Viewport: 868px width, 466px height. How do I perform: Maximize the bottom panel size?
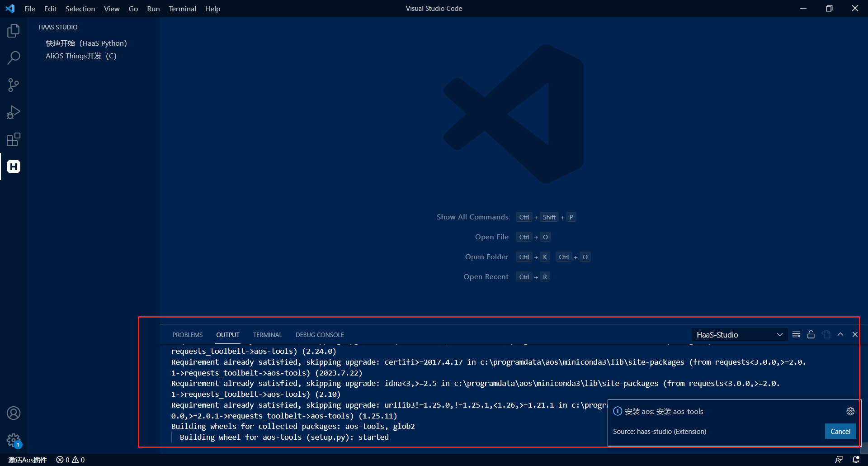(840, 335)
